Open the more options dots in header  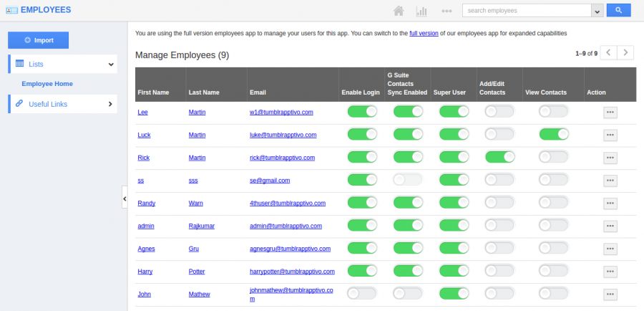[x=447, y=11]
